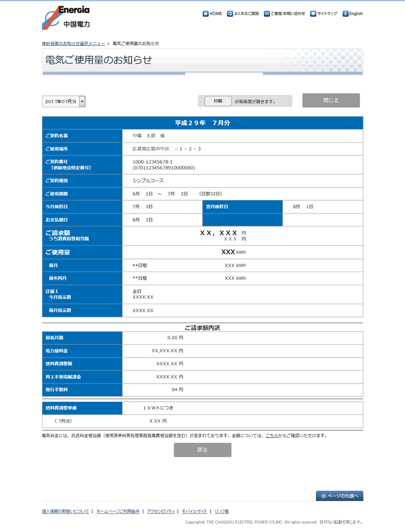Click the ページの先頭へ button

pyautogui.click(x=340, y=496)
